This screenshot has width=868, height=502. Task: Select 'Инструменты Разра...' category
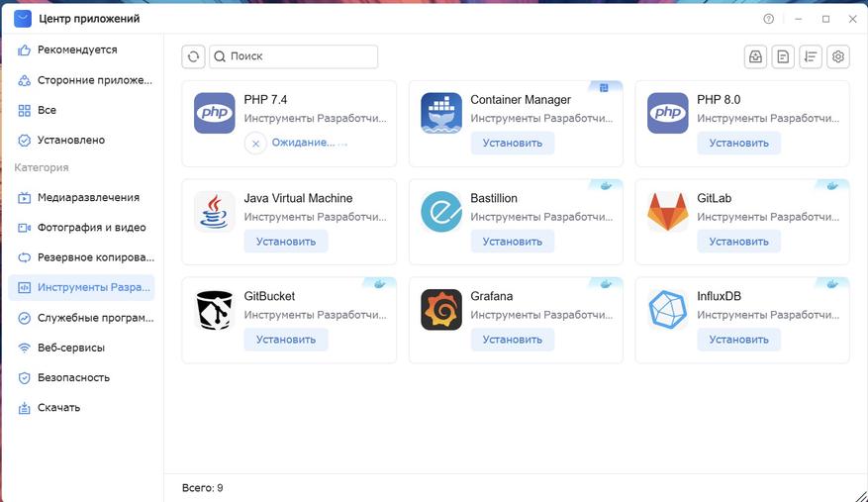coord(81,287)
